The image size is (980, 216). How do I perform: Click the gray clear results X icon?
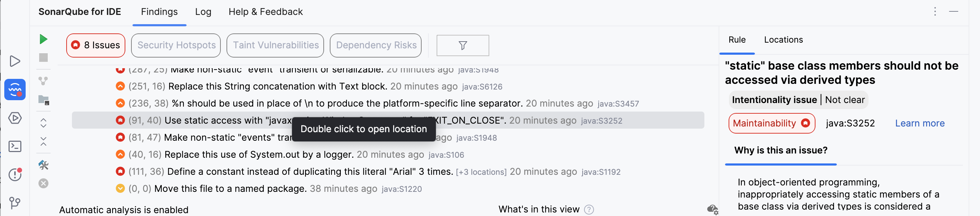43,183
